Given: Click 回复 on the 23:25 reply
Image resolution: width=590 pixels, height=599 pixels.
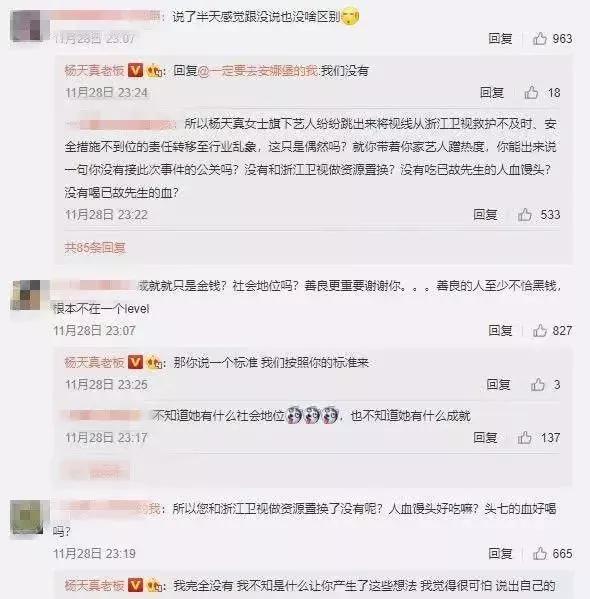Looking at the screenshot, I should point(498,385).
